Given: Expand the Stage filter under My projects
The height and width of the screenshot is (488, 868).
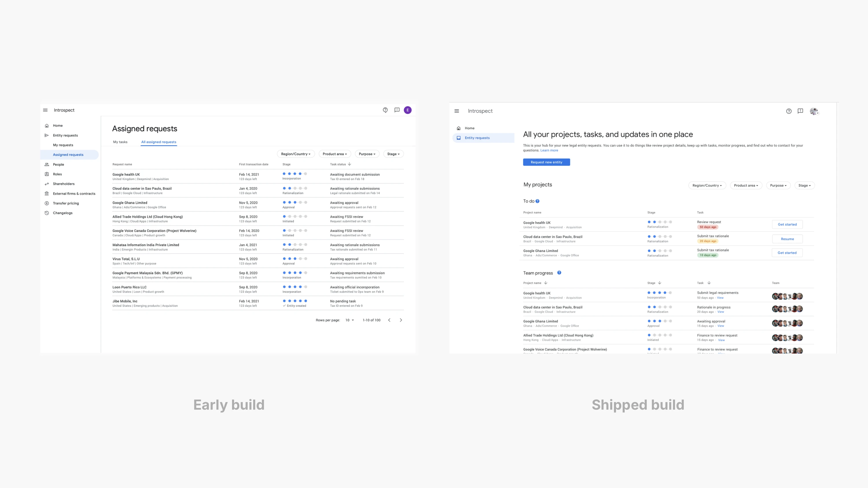Looking at the screenshot, I should tap(804, 186).
